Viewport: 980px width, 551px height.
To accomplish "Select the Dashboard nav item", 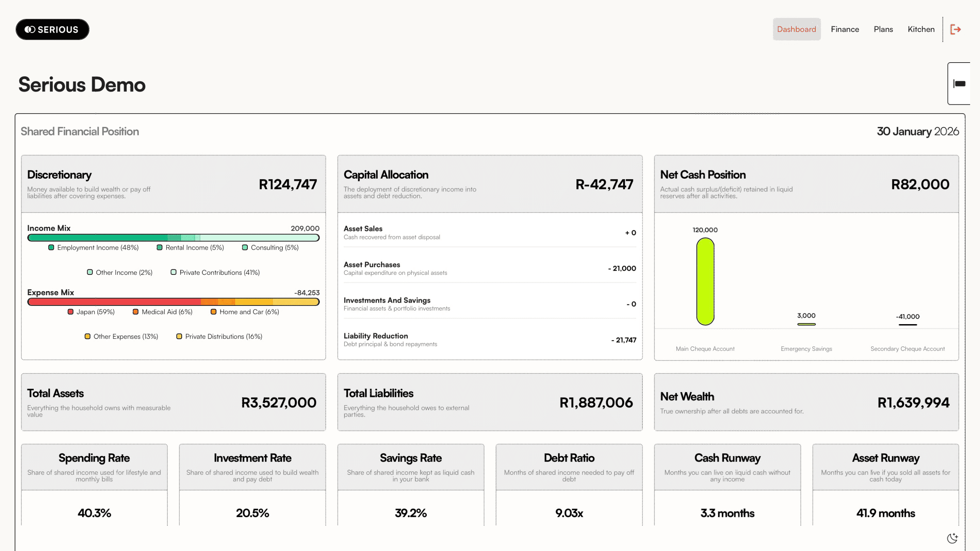I will tap(796, 29).
